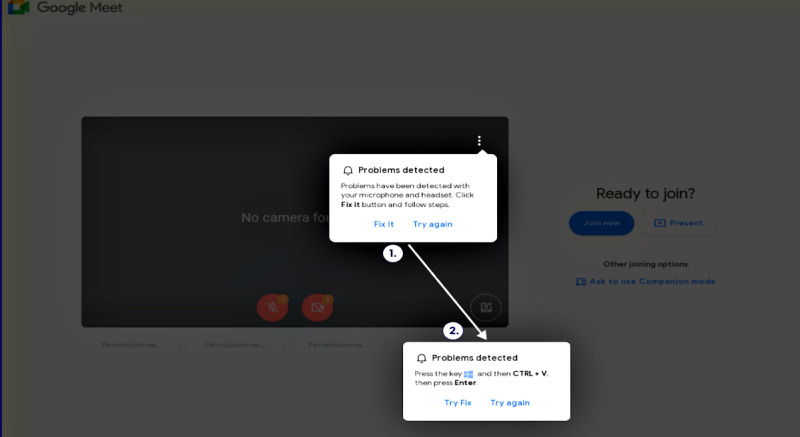800x437 pixels.
Task: Click the 'Ready to join?' heading
Action: [645, 194]
